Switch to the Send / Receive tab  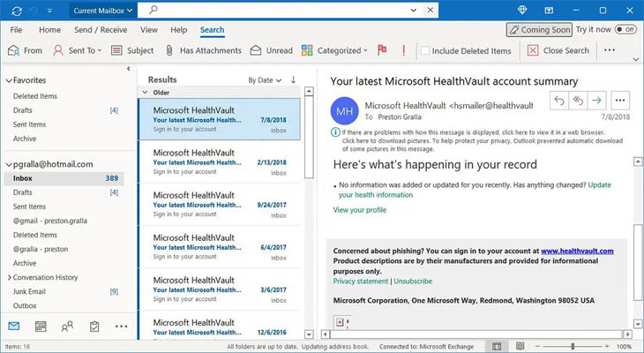coord(101,30)
